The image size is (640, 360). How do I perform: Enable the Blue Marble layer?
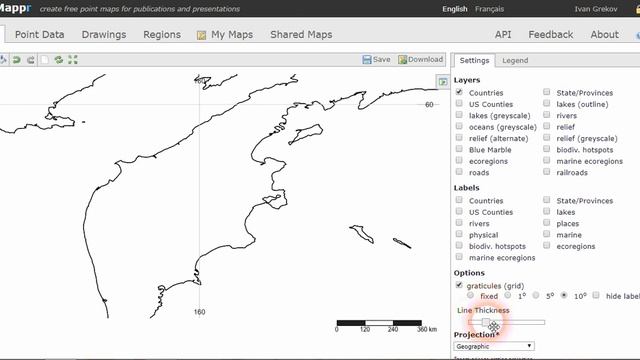(459, 149)
